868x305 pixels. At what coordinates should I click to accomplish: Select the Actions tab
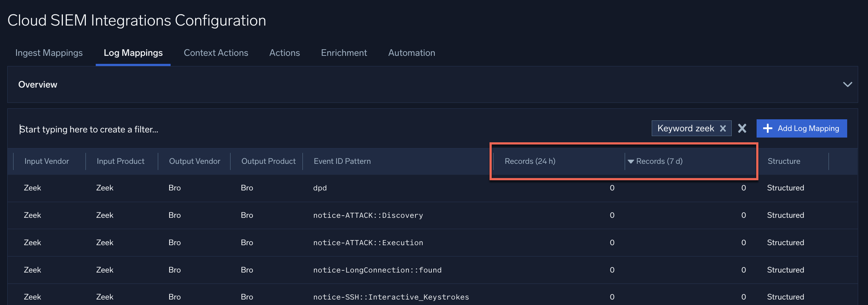[284, 53]
